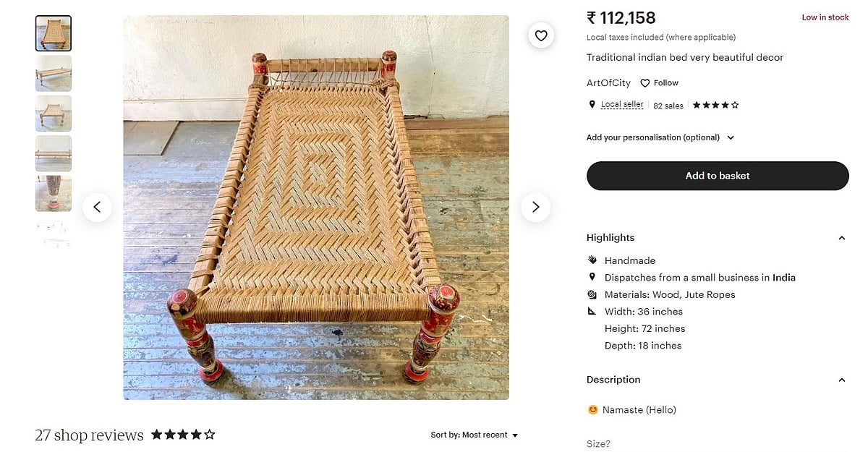Click the ruler icon beside Width
The height and width of the screenshot is (452, 868).
point(592,312)
